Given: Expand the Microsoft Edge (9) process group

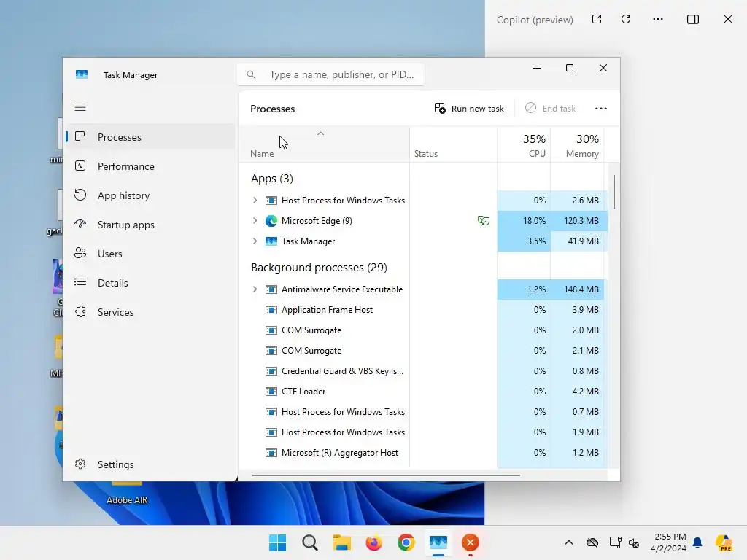Looking at the screenshot, I should tap(255, 220).
